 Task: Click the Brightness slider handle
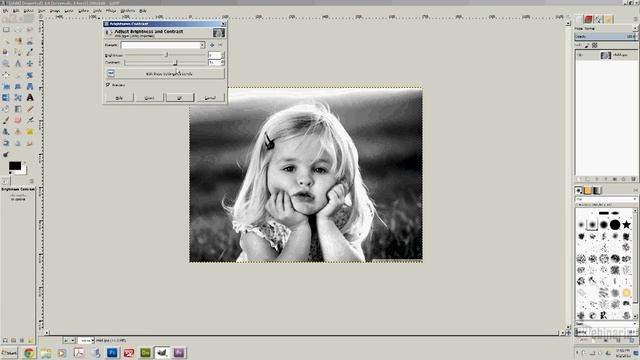click(x=166, y=54)
